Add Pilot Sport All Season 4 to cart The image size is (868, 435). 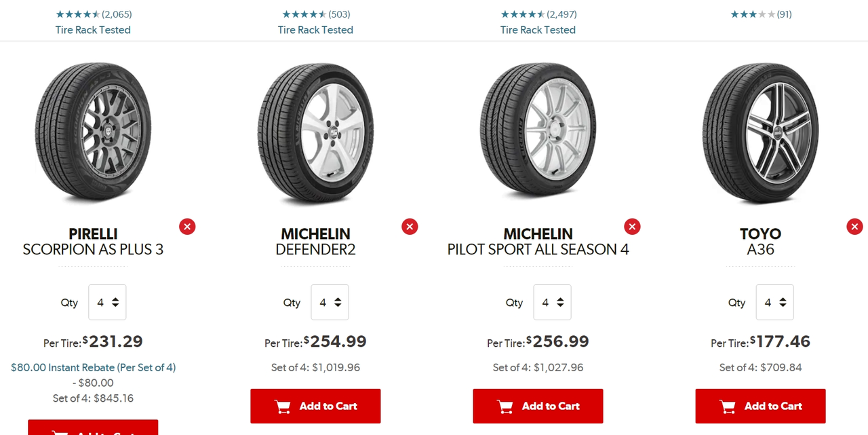[x=538, y=406]
